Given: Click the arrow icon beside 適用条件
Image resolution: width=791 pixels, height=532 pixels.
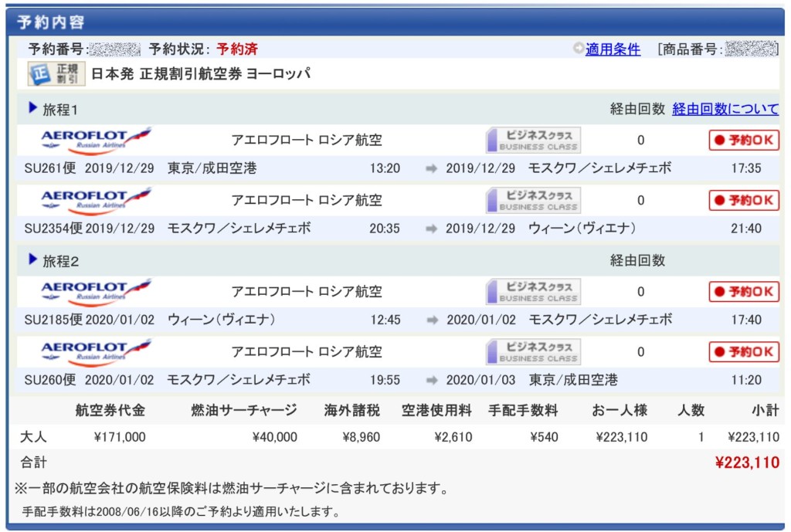Looking at the screenshot, I should pyautogui.click(x=579, y=49).
